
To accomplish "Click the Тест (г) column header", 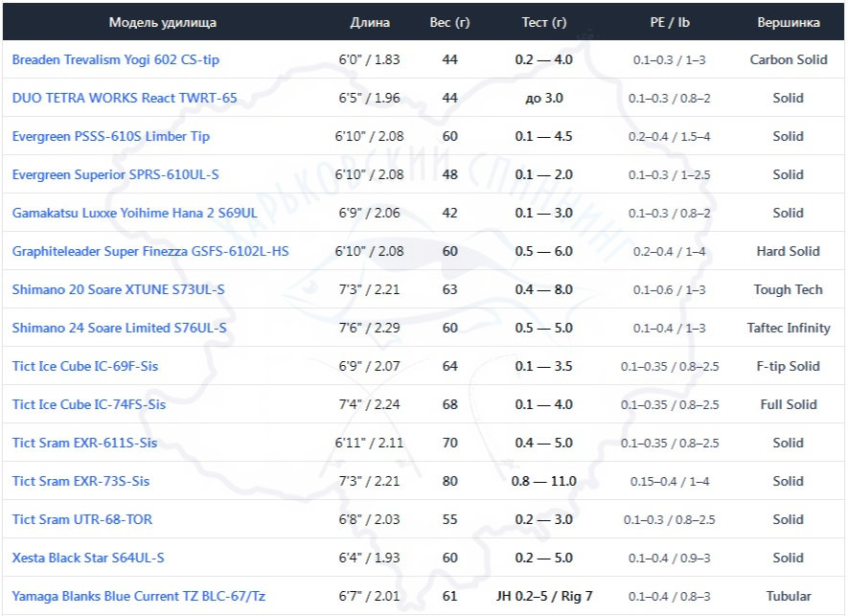I will [543, 21].
